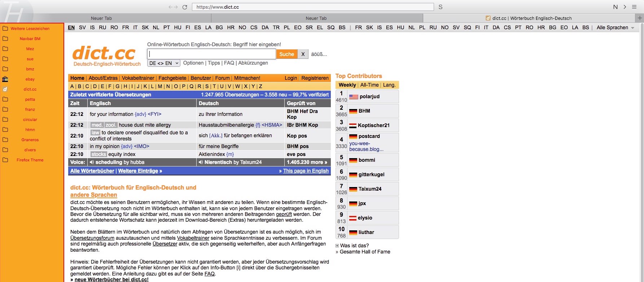The image size is (644, 282).
Task: Click the dict.cc favicon in bookmarks sidebar
Action: [x=5, y=89]
